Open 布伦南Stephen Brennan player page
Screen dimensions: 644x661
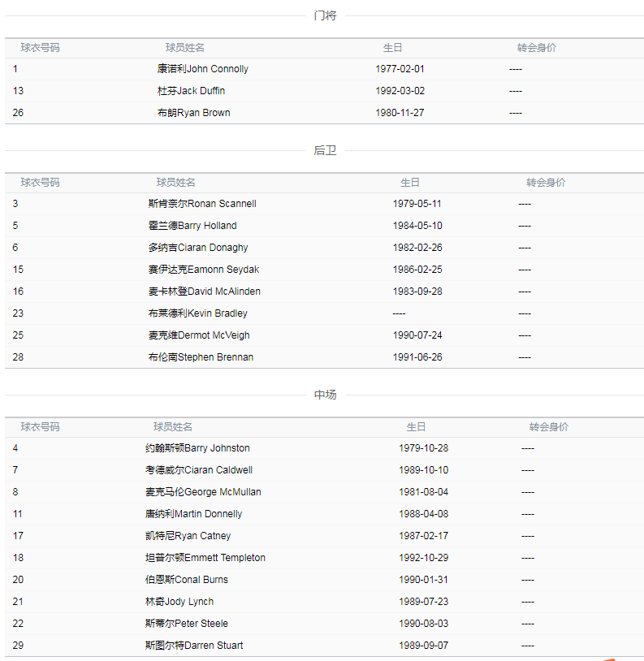point(201,357)
